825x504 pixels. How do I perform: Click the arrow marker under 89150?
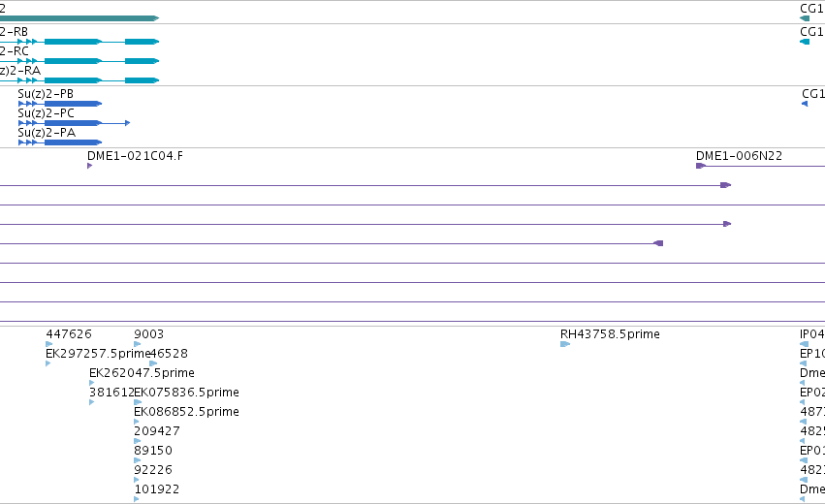click(138, 460)
